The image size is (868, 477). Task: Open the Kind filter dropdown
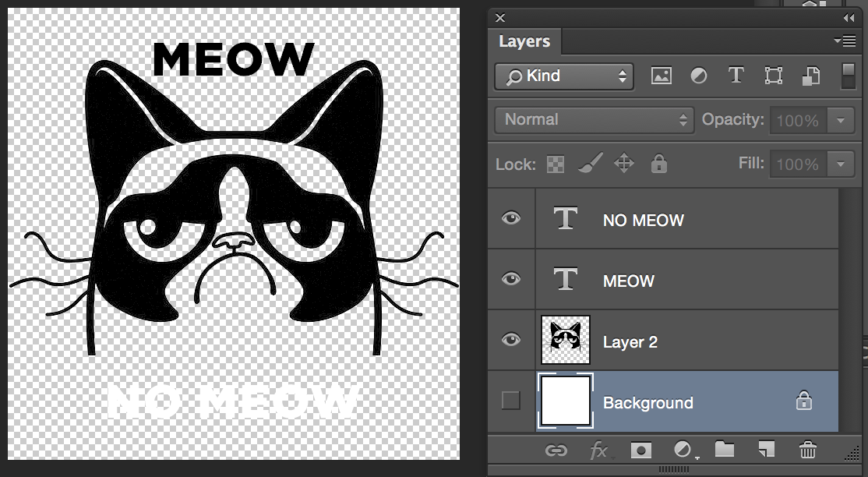563,76
